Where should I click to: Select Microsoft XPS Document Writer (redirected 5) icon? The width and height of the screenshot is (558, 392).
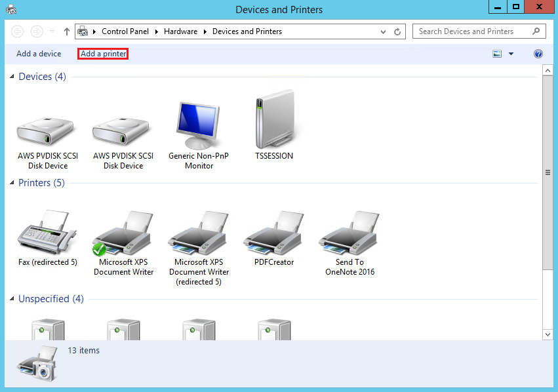tap(198, 233)
